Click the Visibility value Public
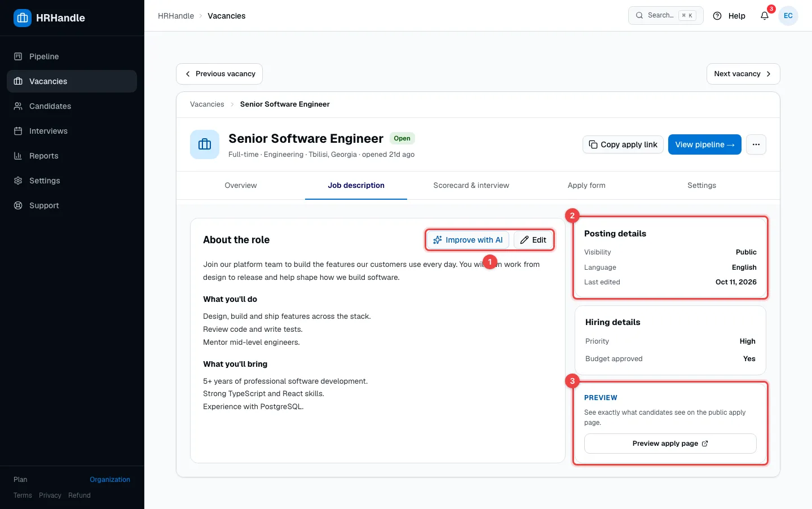812x509 pixels. pyautogui.click(x=746, y=252)
